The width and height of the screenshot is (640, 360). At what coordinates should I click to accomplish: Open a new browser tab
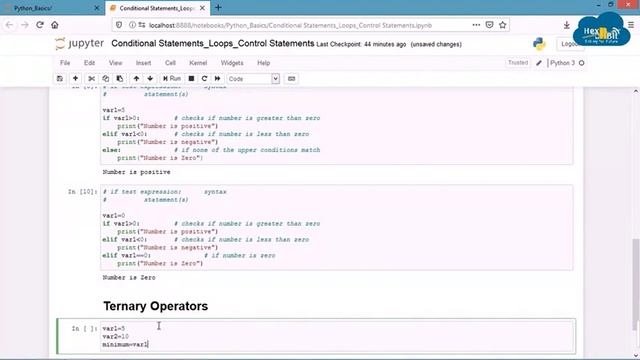tap(218, 7)
